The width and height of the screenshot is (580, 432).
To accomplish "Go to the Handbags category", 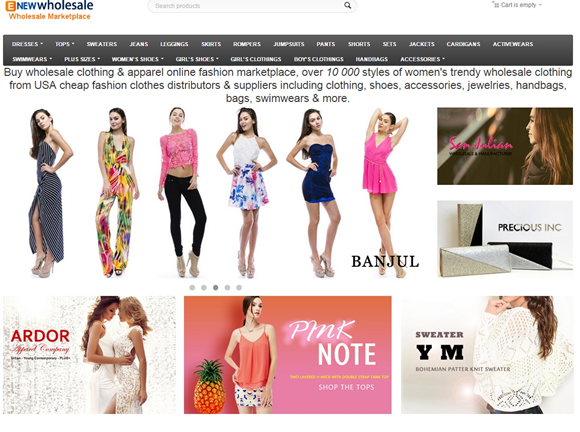I will (x=371, y=59).
